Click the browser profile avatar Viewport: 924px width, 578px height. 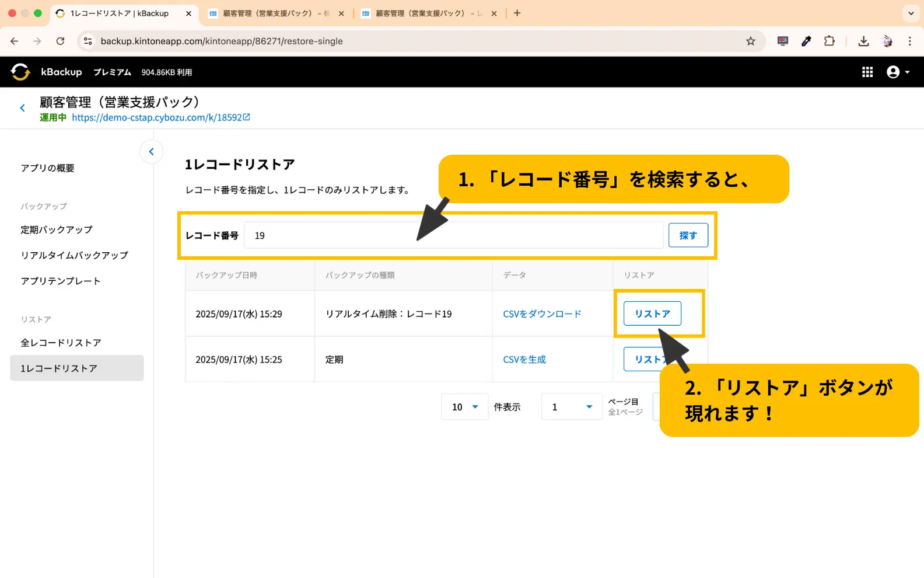click(x=887, y=41)
